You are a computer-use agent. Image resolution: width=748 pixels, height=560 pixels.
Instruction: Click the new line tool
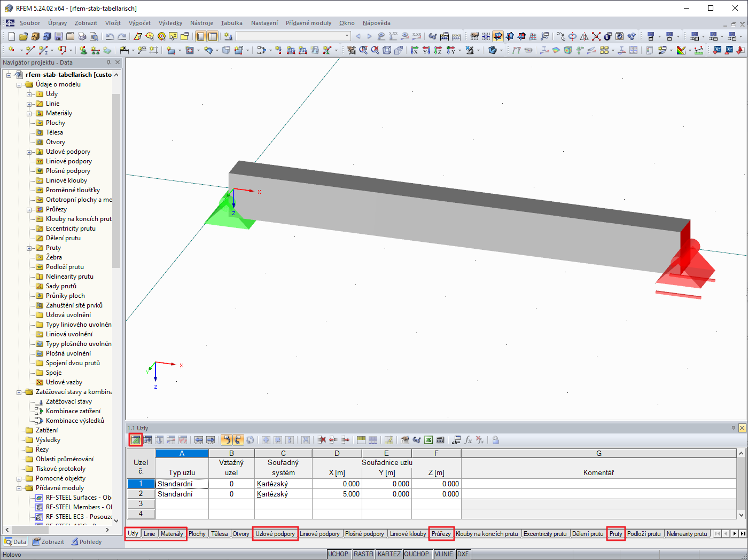[x=30, y=50]
